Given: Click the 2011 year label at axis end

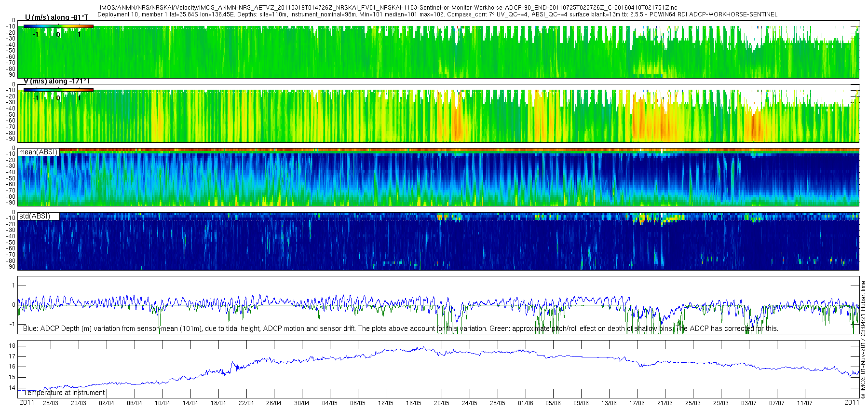Looking at the screenshot, I should [852, 402].
